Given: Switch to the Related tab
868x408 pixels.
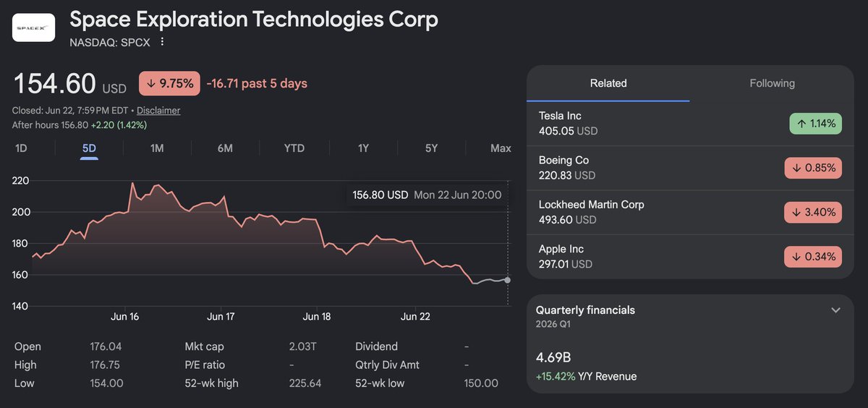Looking at the screenshot, I should (x=608, y=83).
